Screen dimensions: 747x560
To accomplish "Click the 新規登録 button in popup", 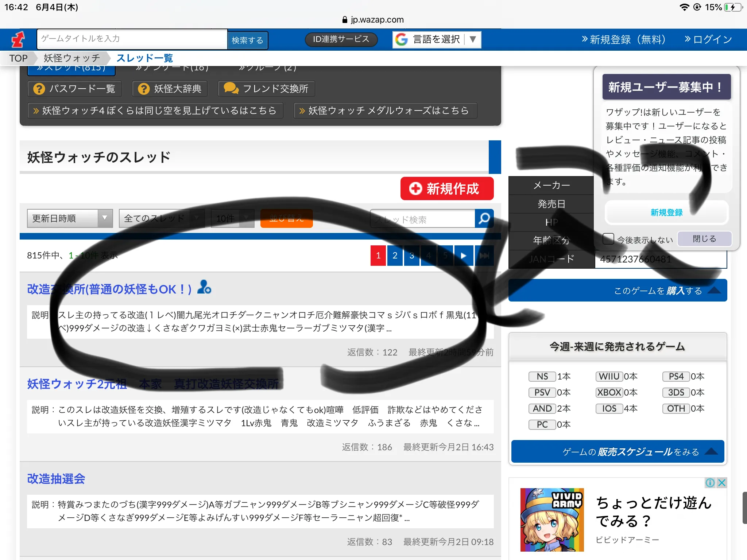I will coord(666,213).
